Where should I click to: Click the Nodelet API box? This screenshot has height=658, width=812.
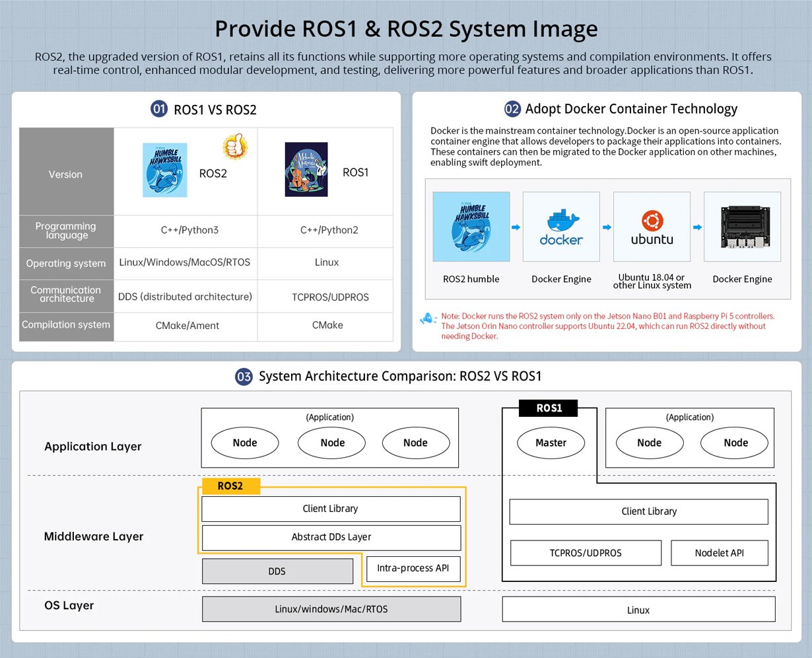coord(719,552)
